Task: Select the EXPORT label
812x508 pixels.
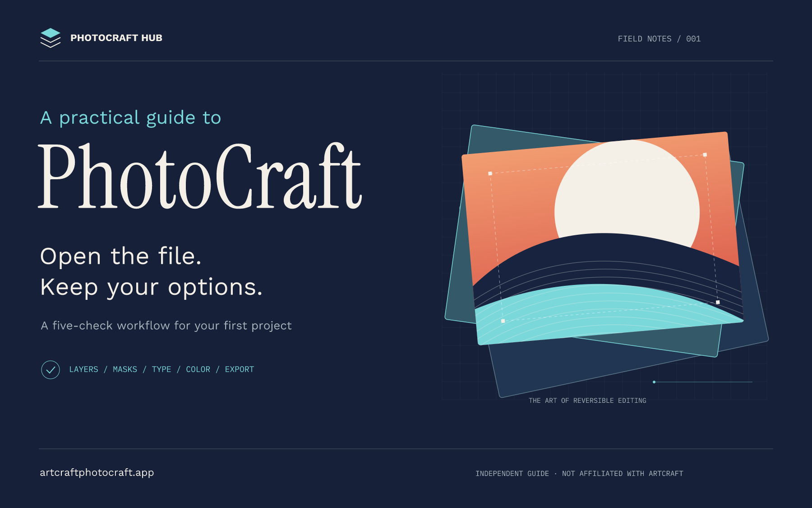Action: point(240,369)
